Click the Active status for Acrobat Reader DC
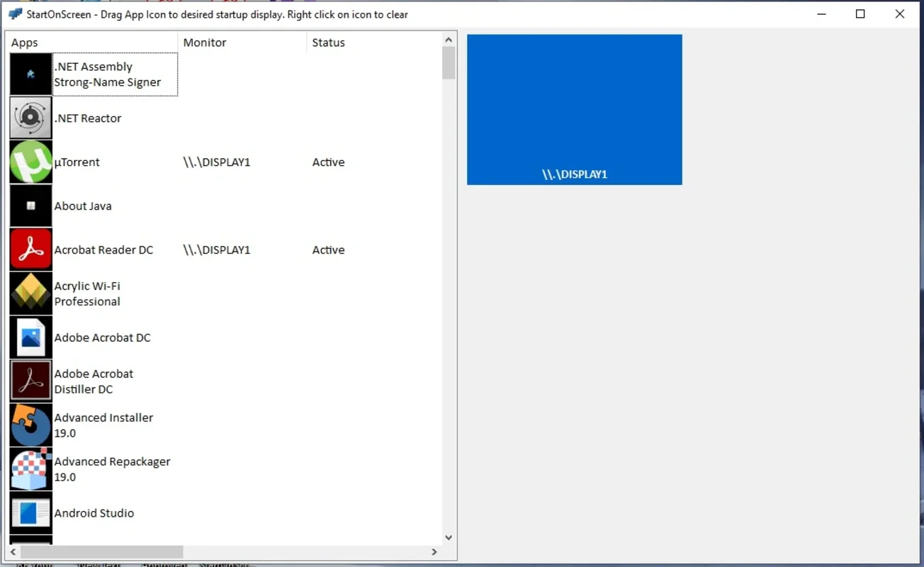The image size is (924, 567). point(329,250)
